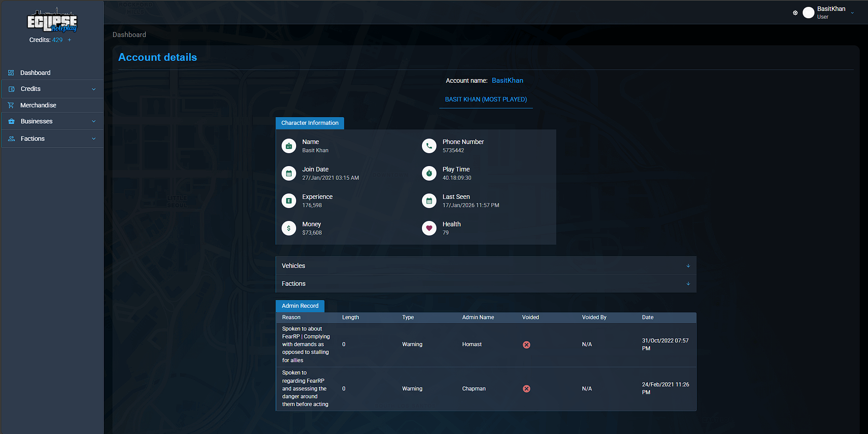Sort by the Voided column header
Image resolution: width=868 pixels, height=434 pixels.
[531, 317]
